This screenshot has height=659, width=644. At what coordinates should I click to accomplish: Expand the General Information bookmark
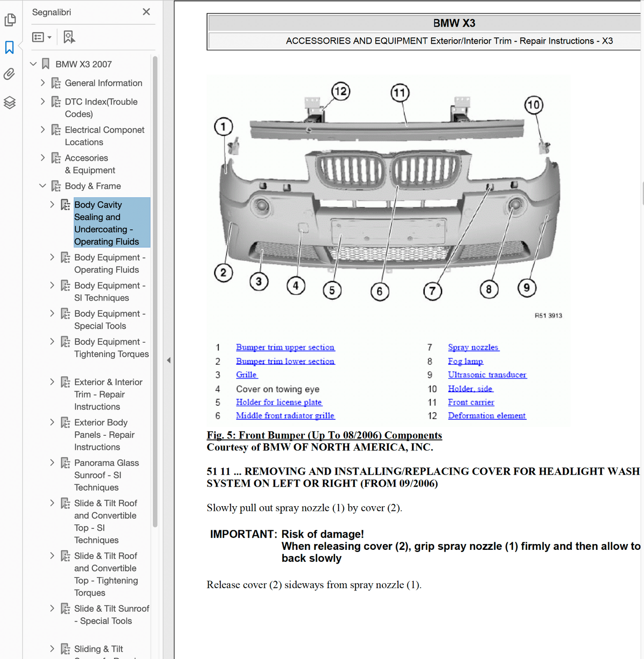tap(43, 83)
